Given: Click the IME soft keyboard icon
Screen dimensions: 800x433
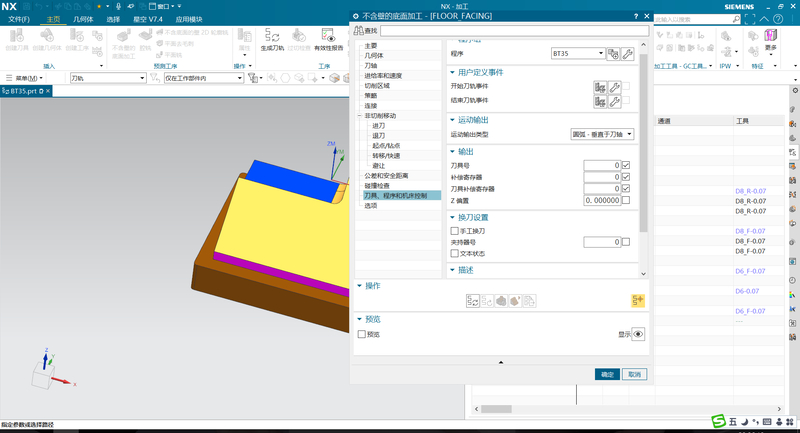Looking at the screenshot, I should click(x=767, y=422).
